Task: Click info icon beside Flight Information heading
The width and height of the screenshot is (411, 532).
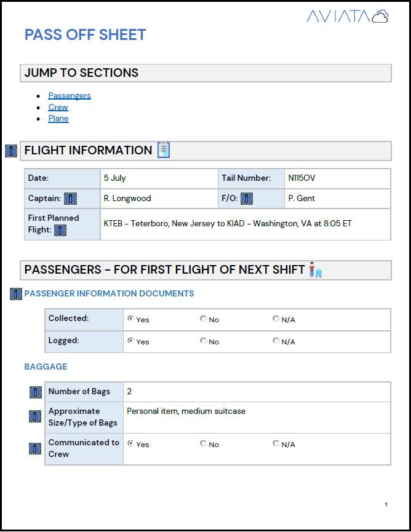Action: point(11,151)
